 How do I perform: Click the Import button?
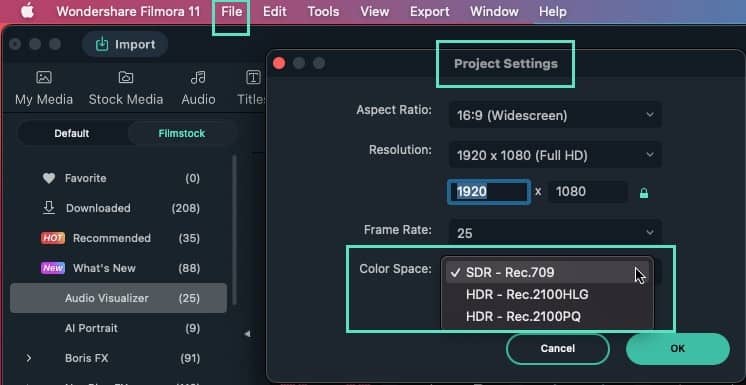[125, 44]
